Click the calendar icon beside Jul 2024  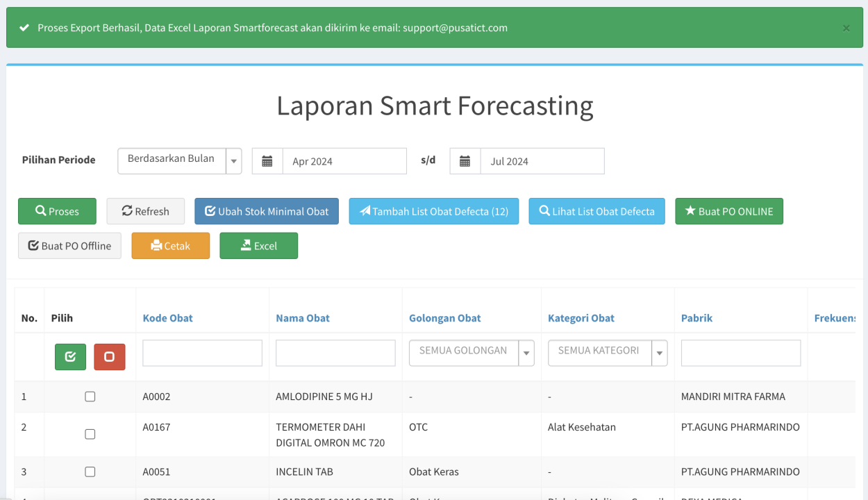465,161
